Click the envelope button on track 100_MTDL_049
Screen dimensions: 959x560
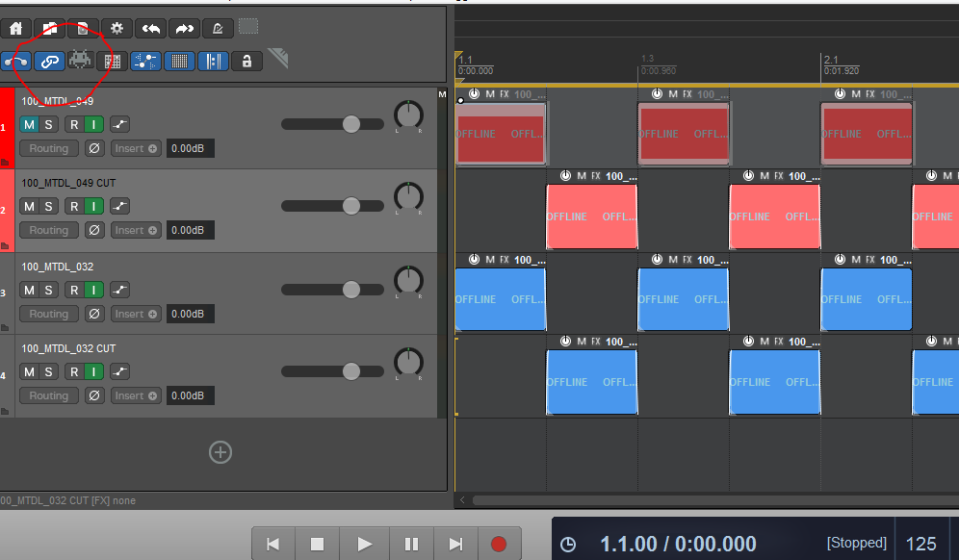coord(119,125)
